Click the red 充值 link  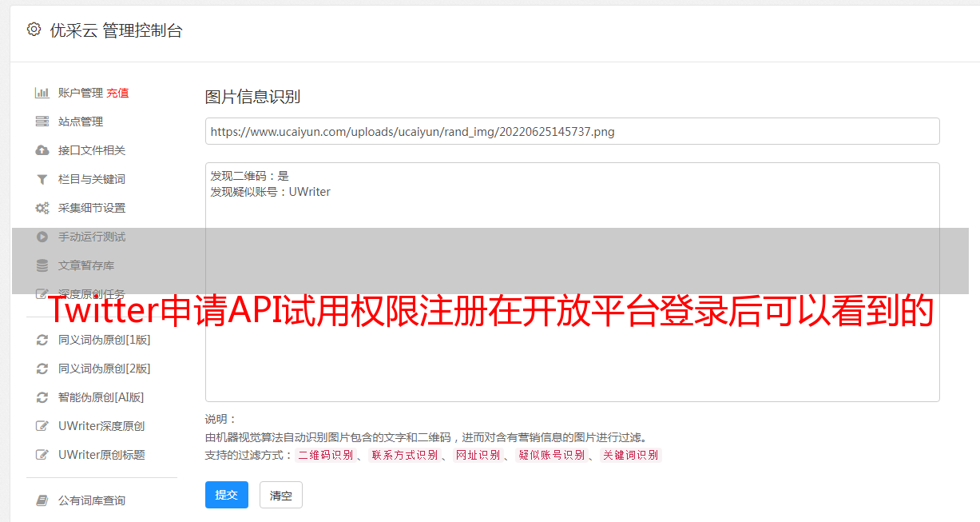coord(117,93)
